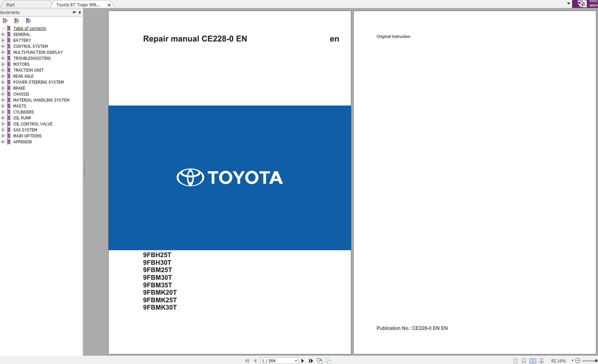This screenshot has height=364, width=598.
Task: Close the Toyota BT Traigo document tab
Action: tap(109, 5)
